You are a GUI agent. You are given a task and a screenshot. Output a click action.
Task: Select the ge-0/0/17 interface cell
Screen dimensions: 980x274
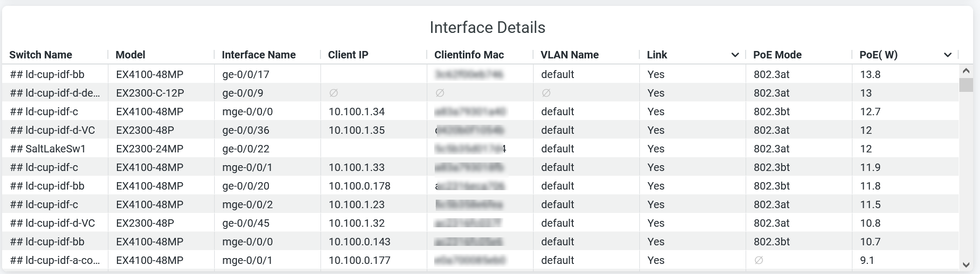point(246,74)
